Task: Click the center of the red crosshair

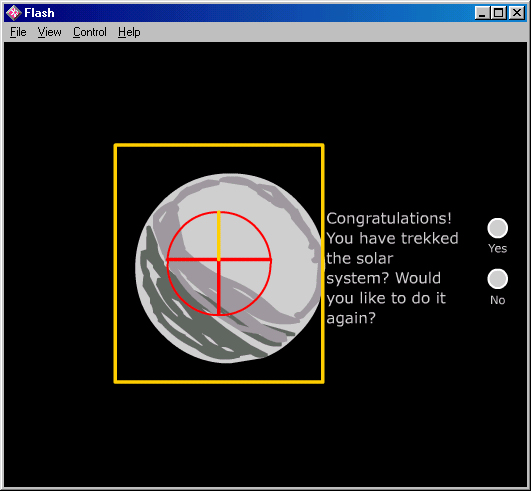Action: pos(219,260)
